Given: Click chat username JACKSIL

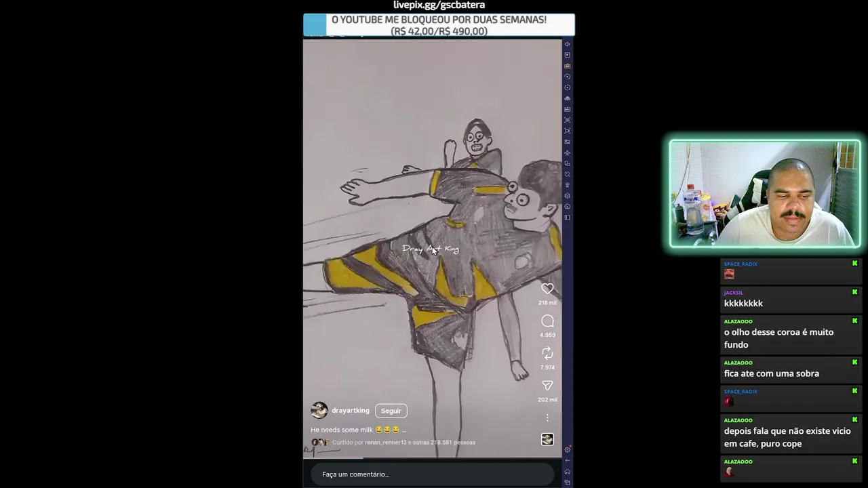Looking at the screenshot, I should click(733, 293).
